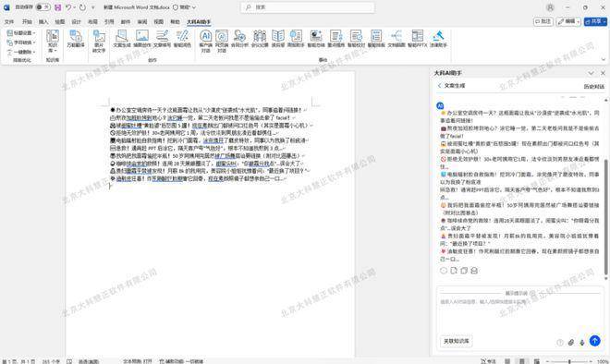Click the copy icon below the AI reply
The height and width of the screenshot is (364, 610).
point(464,271)
